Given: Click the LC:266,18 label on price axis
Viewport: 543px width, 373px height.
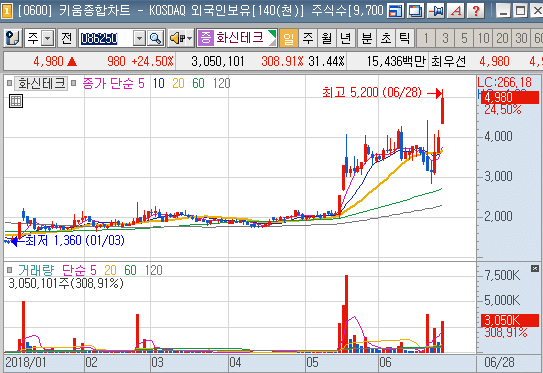Looking at the screenshot, I should (x=505, y=82).
